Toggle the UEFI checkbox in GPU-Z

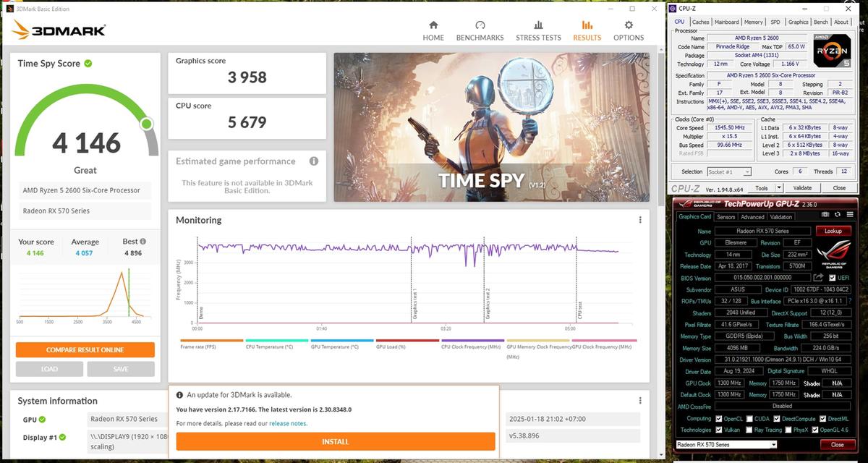pyautogui.click(x=833, y=278)
